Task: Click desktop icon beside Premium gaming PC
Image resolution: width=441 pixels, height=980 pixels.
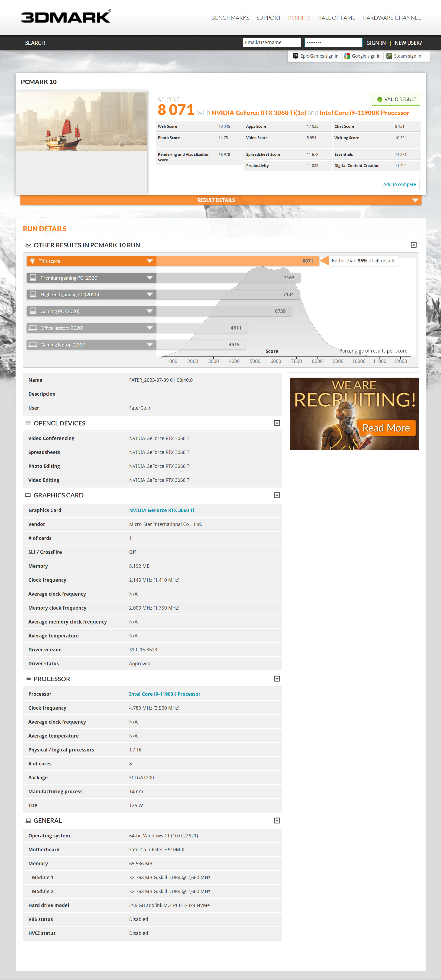Action: (33, 278)
